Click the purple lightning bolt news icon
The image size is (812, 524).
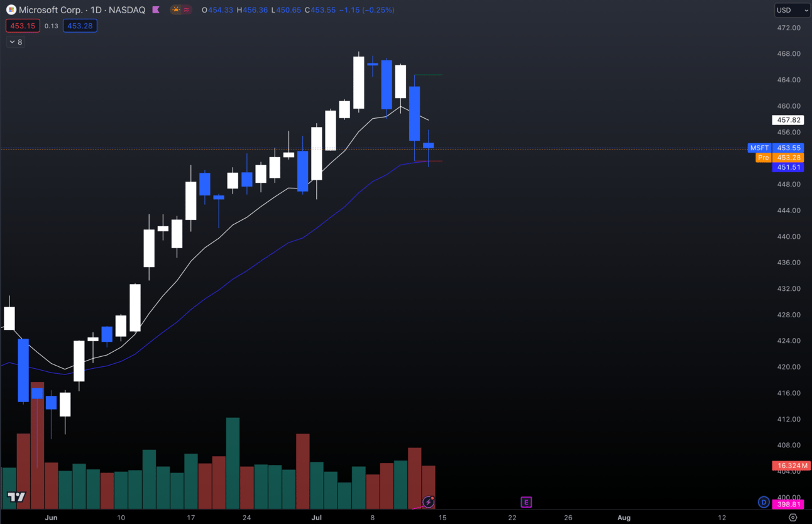[x=429, y=501]
